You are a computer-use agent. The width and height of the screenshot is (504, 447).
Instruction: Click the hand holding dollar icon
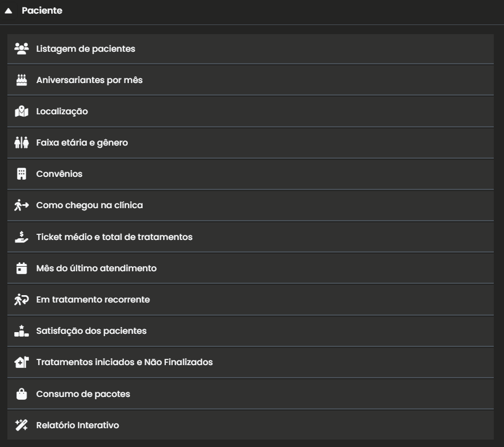22,237
